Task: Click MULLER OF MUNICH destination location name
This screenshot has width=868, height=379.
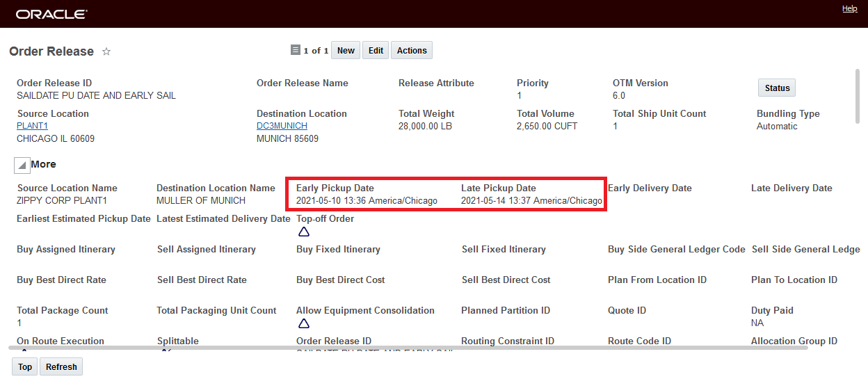Action: coord(201,200)
